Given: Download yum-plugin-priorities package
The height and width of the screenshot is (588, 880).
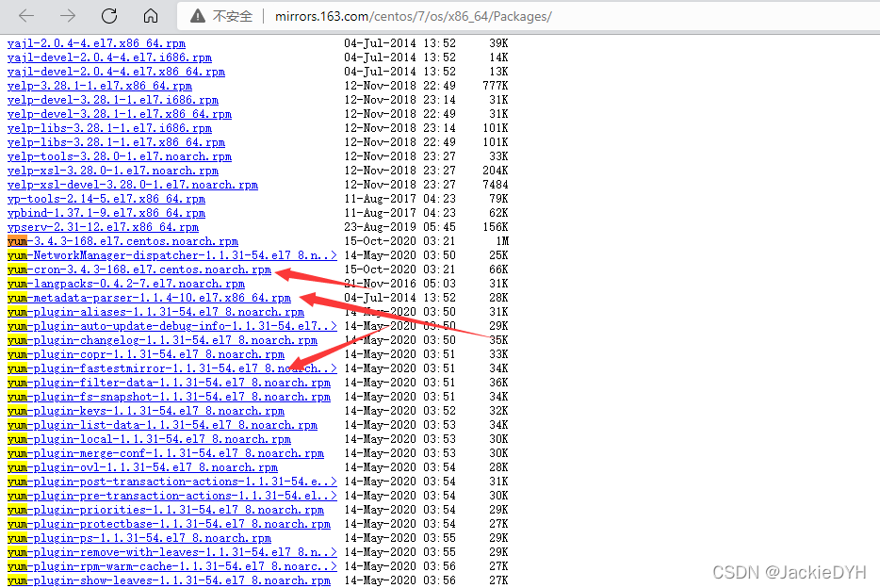Looking at the screenshot, I should [x=166, y=510].
